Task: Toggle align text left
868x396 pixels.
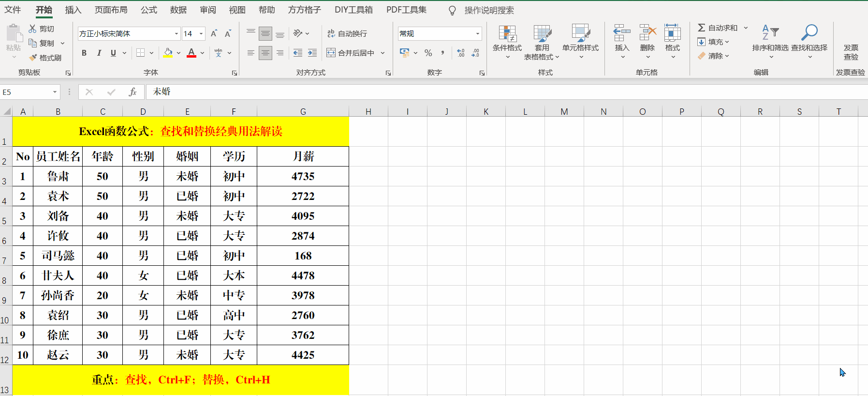Action: coord(250,53)
